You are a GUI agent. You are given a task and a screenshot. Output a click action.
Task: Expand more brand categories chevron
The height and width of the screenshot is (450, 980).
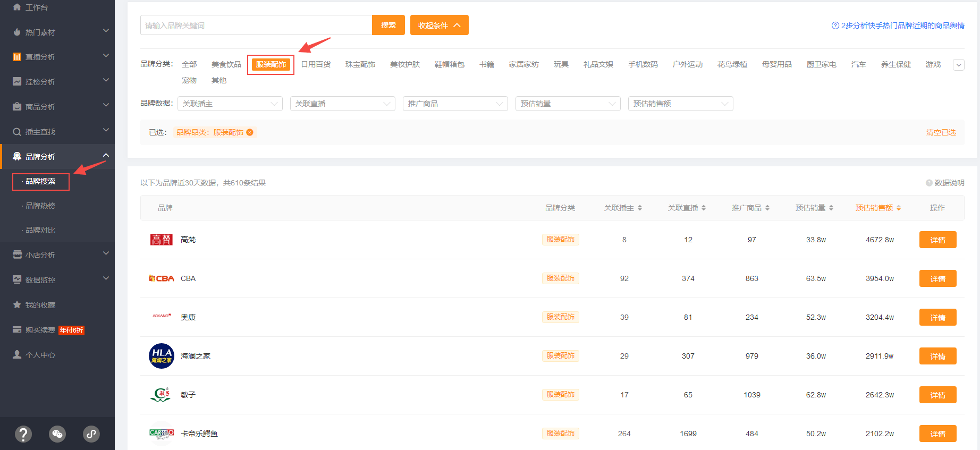coord(958,65)
